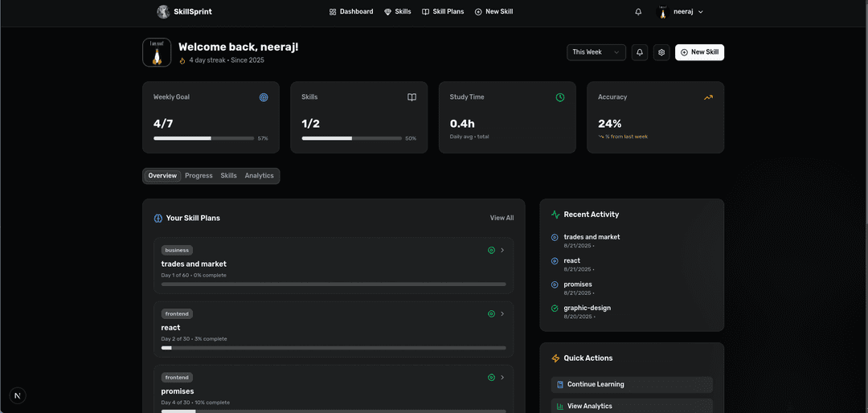Click the flame streak icon
Screen dimensions: 868x413
182,60
